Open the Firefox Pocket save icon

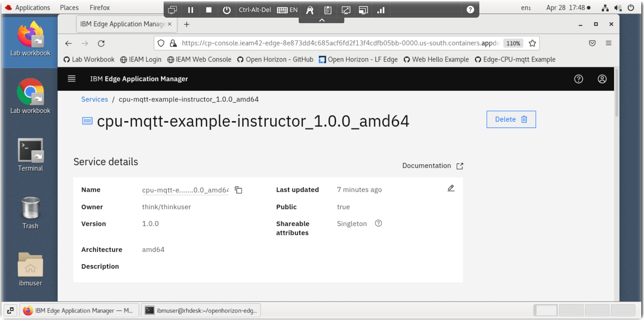point(592,43)
